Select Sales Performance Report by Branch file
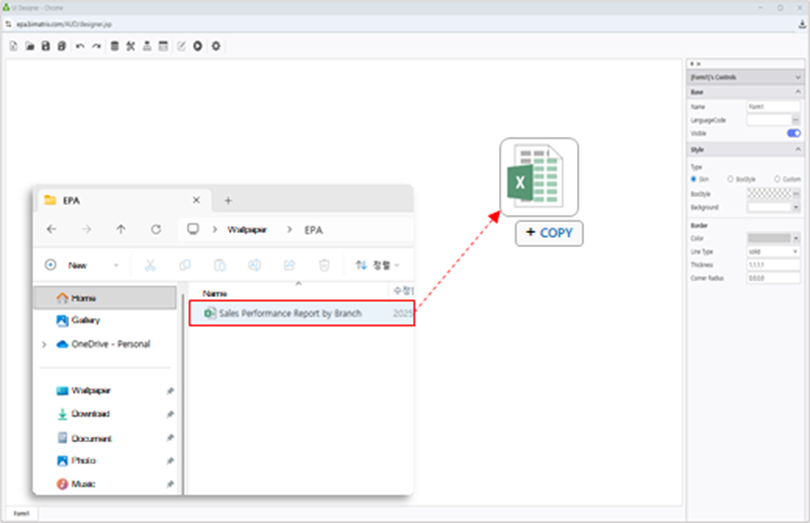810x523 pixels. [x=290, y=313]
